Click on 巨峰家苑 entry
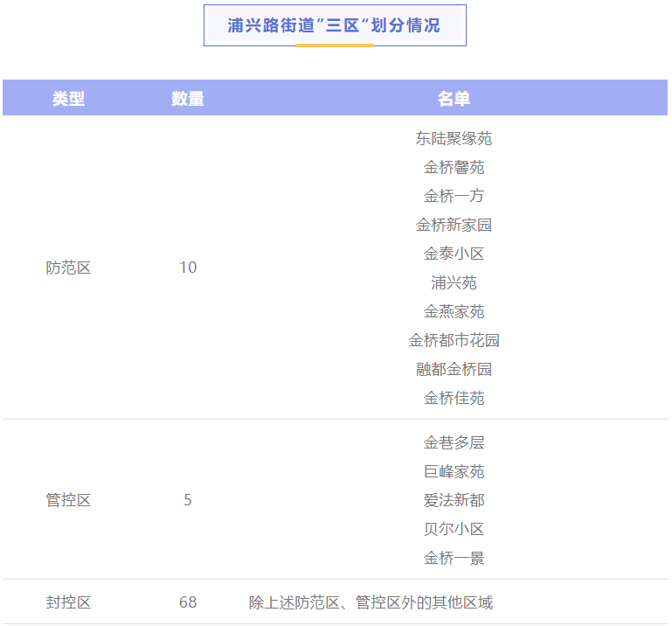This screenshot has width=672, height=626. click(454, 471)
